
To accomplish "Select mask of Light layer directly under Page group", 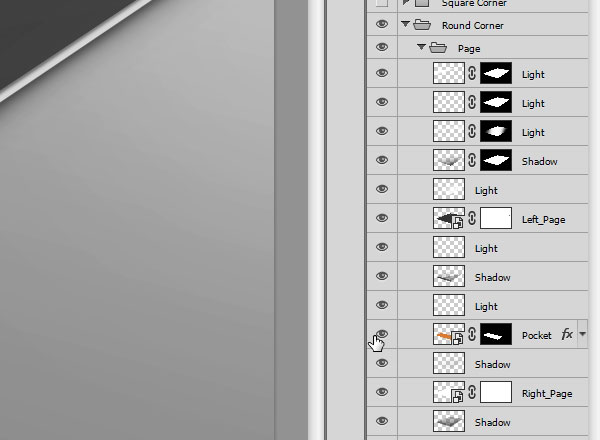I will click(496, 73).
